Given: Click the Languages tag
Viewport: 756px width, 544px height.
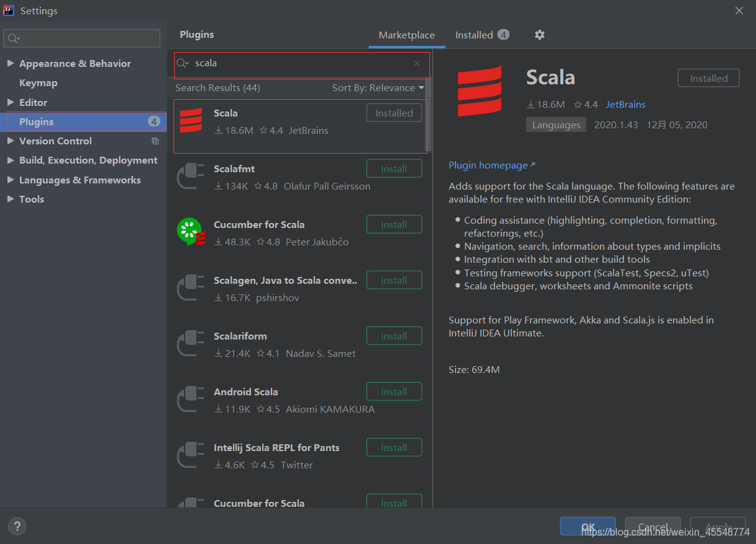Looking at the screenshot, I should tap(556, 125).
